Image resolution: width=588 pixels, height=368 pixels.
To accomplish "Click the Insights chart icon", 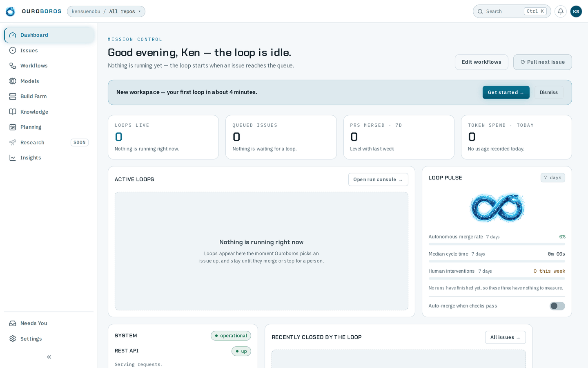I will 13,158.
